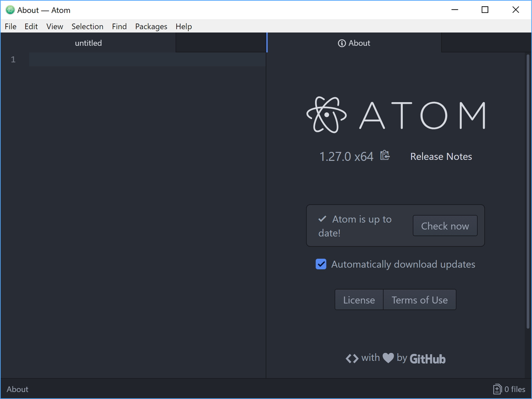
Task: Click the Atom icon in the title bar
Action: (x=9, y=9)
